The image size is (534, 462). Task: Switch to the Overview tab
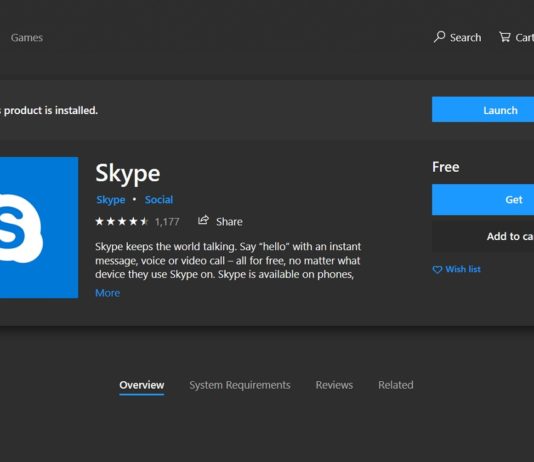(x=142, y=385)
